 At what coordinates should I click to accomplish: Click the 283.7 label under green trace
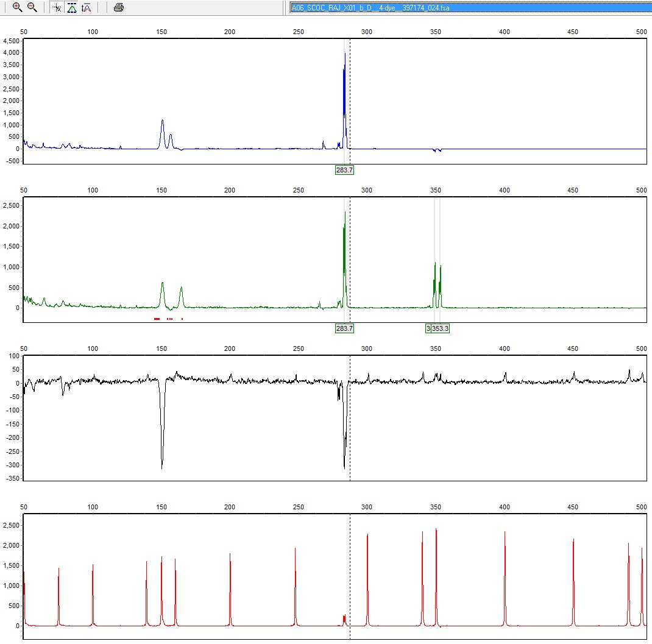[x=344, y=328]
